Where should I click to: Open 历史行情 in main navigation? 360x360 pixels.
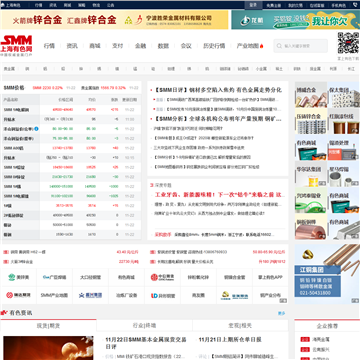pos(214,46)
